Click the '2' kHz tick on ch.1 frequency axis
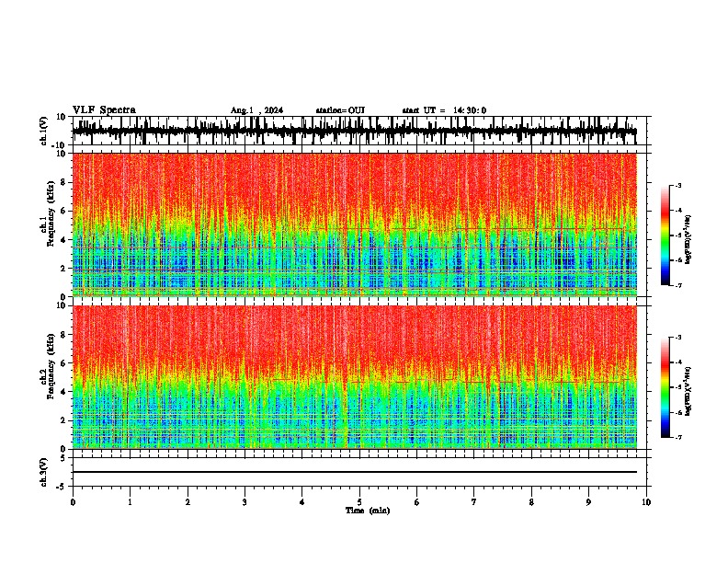Viewport: 728px width, 563px height. [x=64, y=268]
